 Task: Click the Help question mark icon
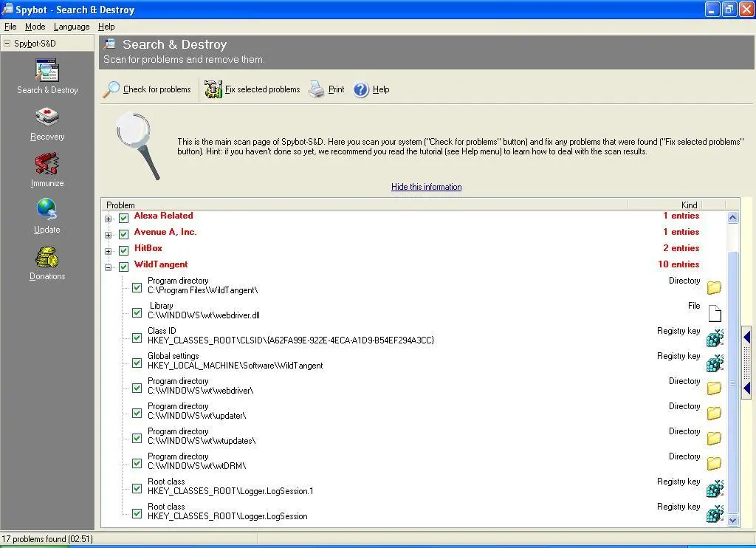point(361,89)
